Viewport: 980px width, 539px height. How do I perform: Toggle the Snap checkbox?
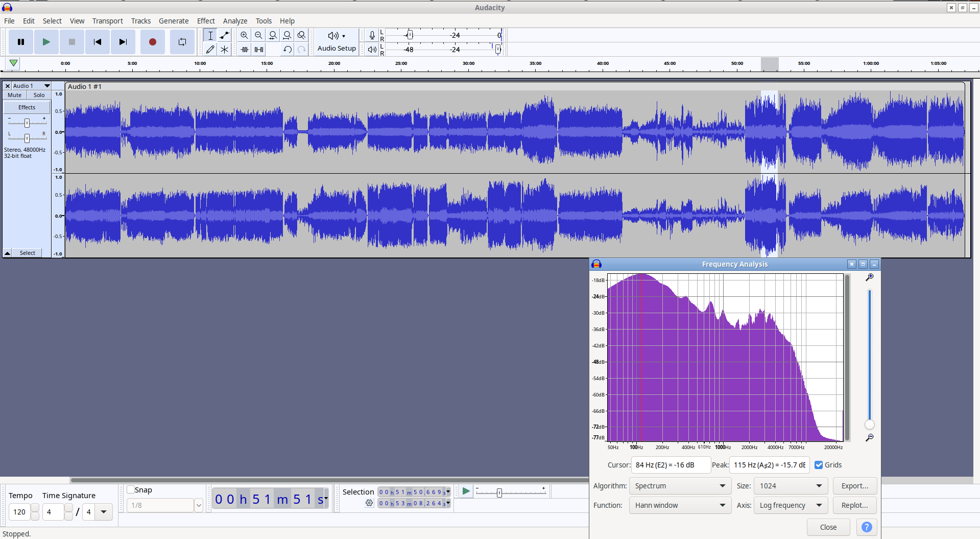tap(131, 489)
